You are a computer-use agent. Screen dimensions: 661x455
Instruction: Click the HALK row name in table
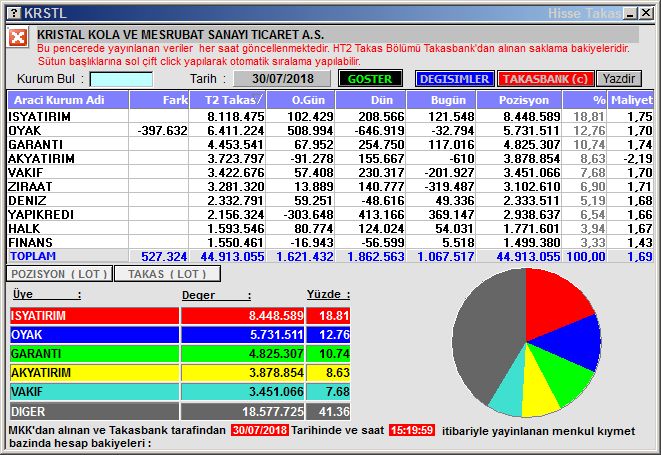click(x=24, y=229)
